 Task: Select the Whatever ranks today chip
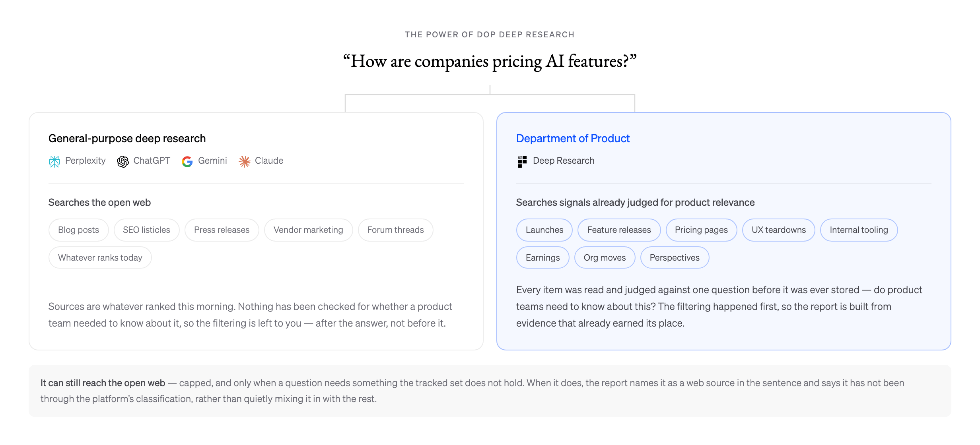[x=100, y=258]
